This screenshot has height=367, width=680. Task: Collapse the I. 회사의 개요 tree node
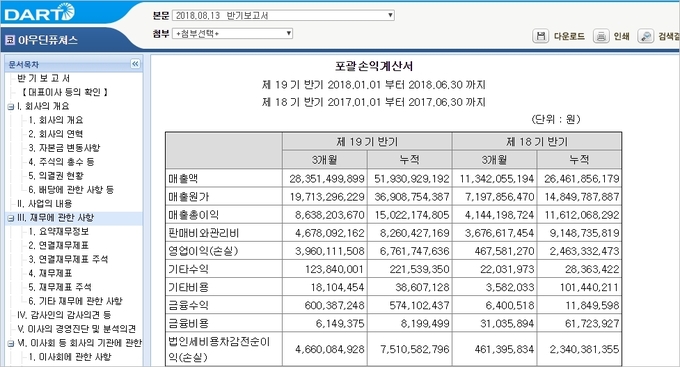tap(11, 107)
